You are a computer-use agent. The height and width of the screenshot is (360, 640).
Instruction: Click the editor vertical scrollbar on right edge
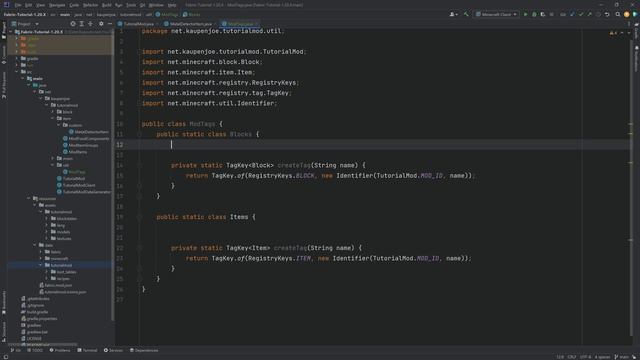630,188
